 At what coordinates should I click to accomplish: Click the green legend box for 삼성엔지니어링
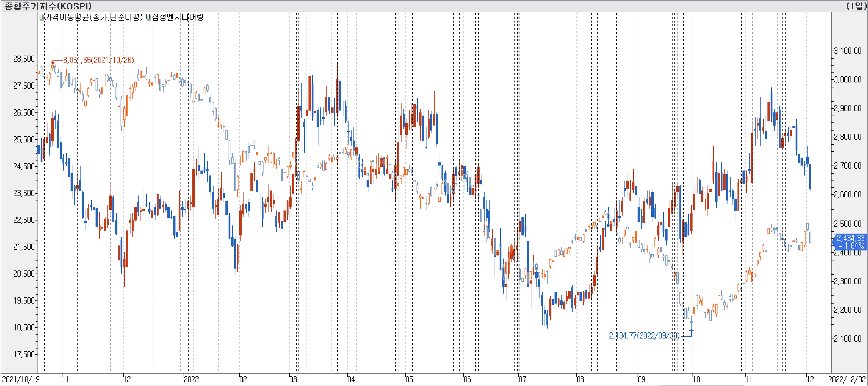click(x=148, y=17)
